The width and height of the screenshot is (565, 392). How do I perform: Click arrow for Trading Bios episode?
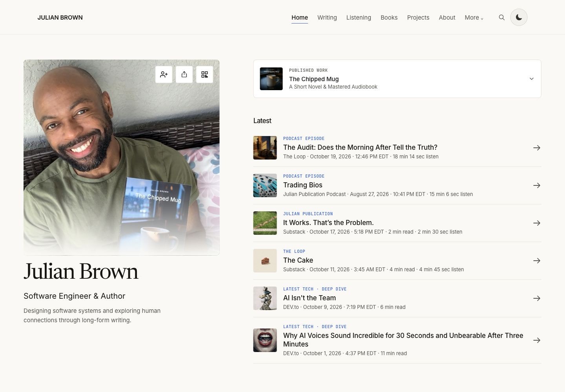(x=537, y=185)
